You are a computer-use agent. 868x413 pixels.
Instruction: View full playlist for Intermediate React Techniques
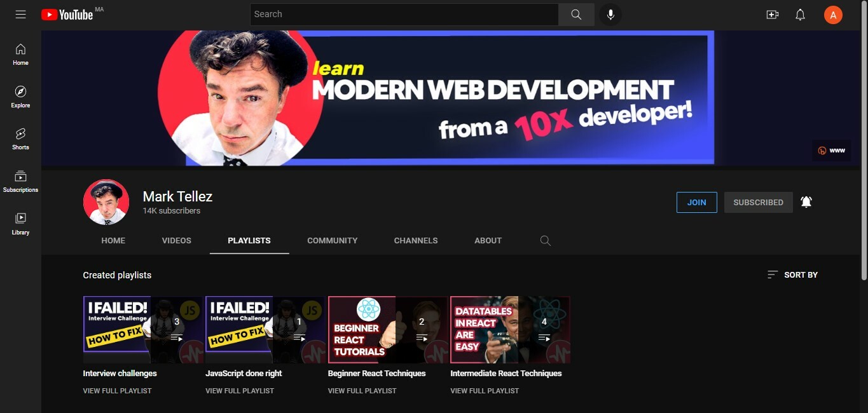pyautogui.click(x=485, y=391)
